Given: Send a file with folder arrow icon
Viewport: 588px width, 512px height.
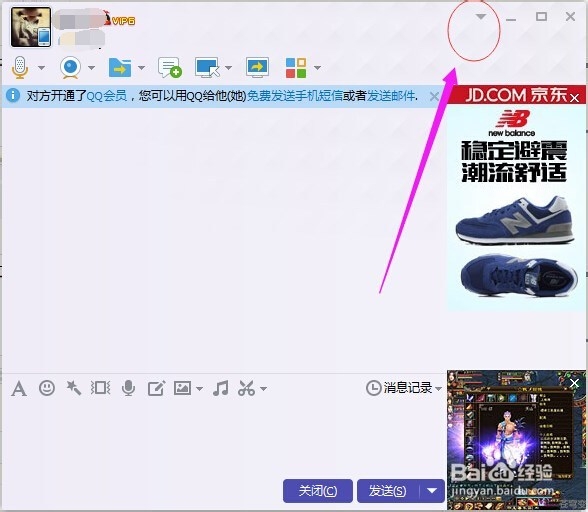Looking at the screenshot, I should (120, 68).
